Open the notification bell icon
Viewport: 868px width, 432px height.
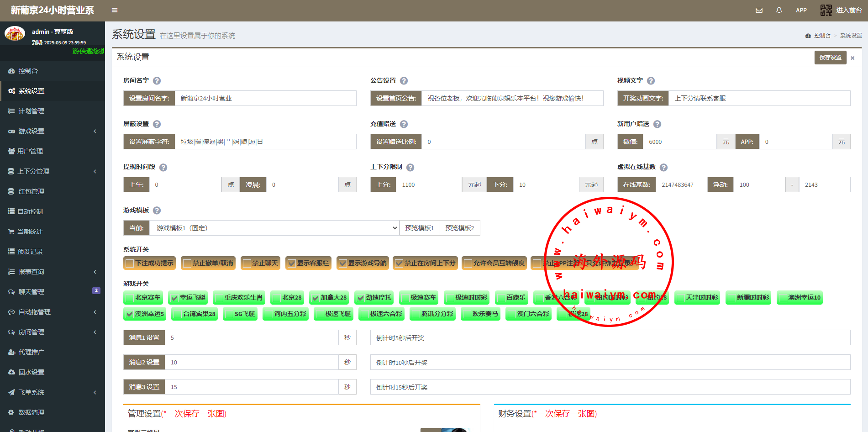click(x=779, y=10)
